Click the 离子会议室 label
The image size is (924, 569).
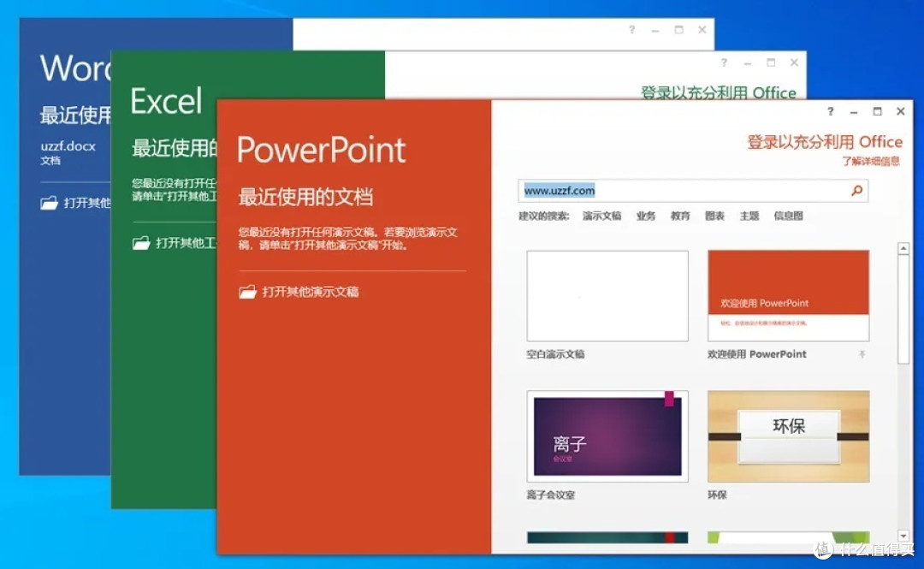(x=550, y=495)
